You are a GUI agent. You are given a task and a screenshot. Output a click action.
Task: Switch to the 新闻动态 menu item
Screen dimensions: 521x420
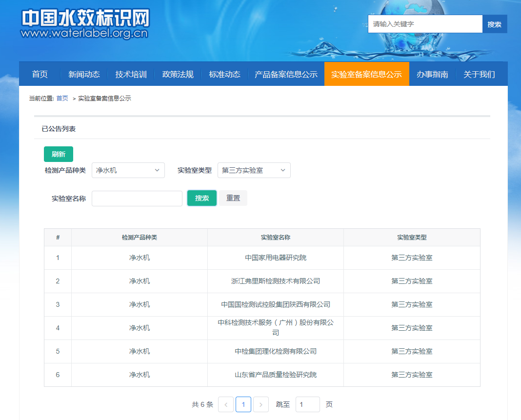click(x=84, y=74)
